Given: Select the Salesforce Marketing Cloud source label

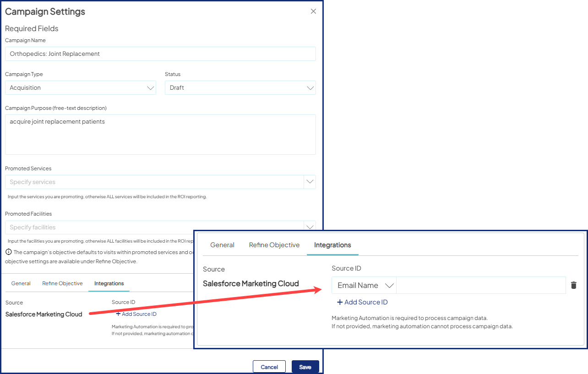Looking at the screenshot, I should [250, 283].
